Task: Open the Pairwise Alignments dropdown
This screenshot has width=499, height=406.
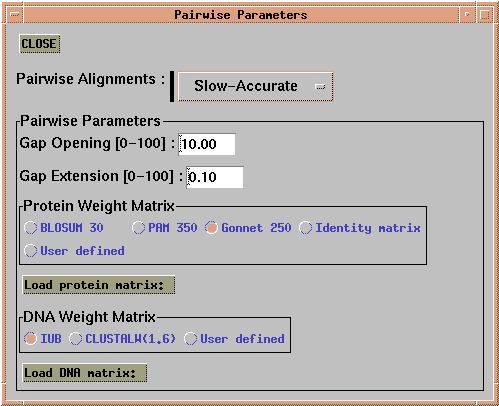Action: 255,86
